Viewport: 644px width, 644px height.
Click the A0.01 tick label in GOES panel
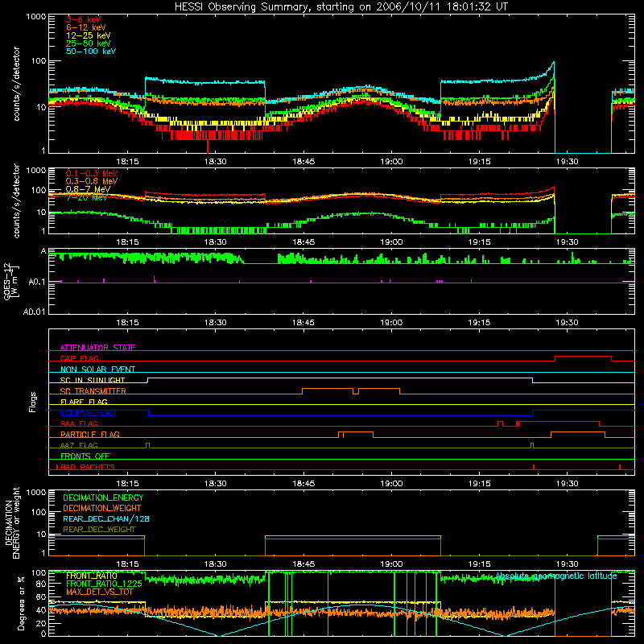[35, 312]
